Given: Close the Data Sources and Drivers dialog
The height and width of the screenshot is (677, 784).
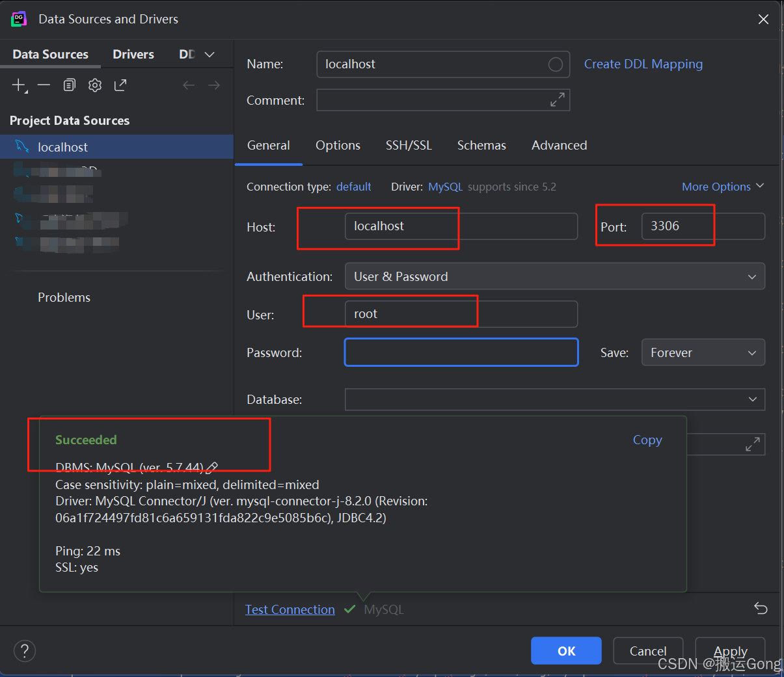Looking at the screenshot, I should (764, 20).
